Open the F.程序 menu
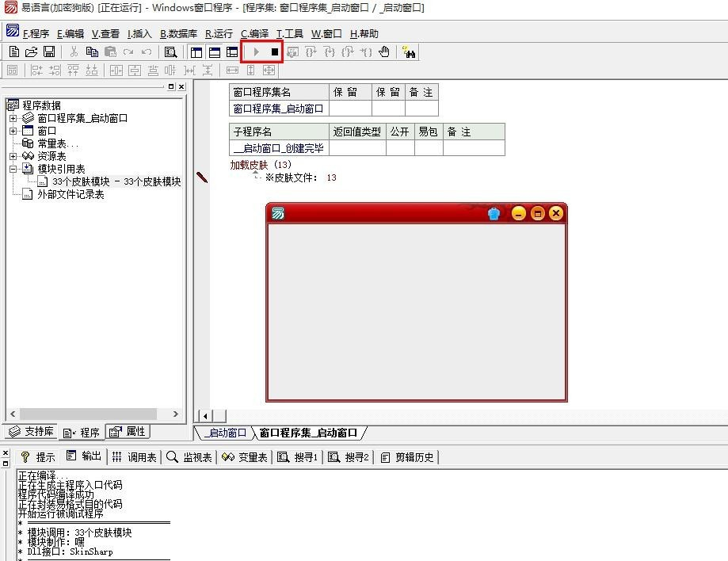This screenshot has width=728, height=561. click(x=36, y=34)
